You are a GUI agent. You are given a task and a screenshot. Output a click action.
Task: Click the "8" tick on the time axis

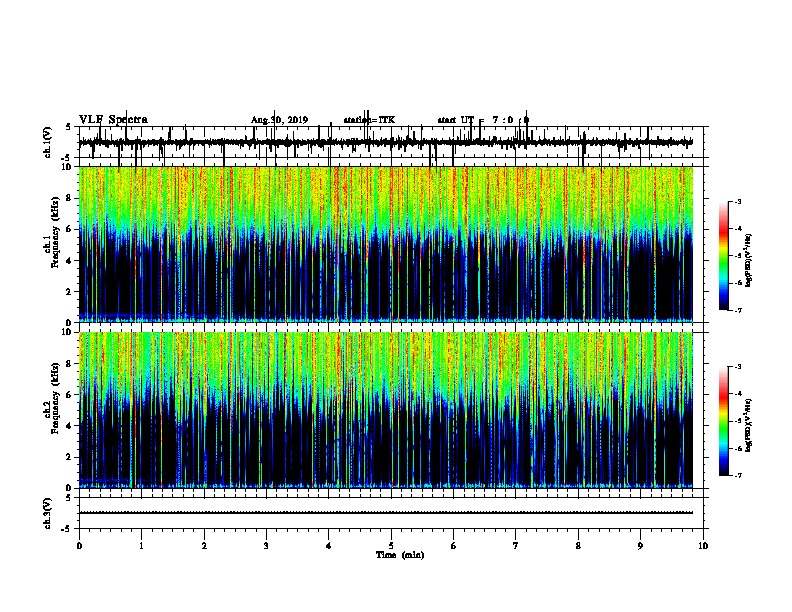pyautogui.click(x=578, y=545)
